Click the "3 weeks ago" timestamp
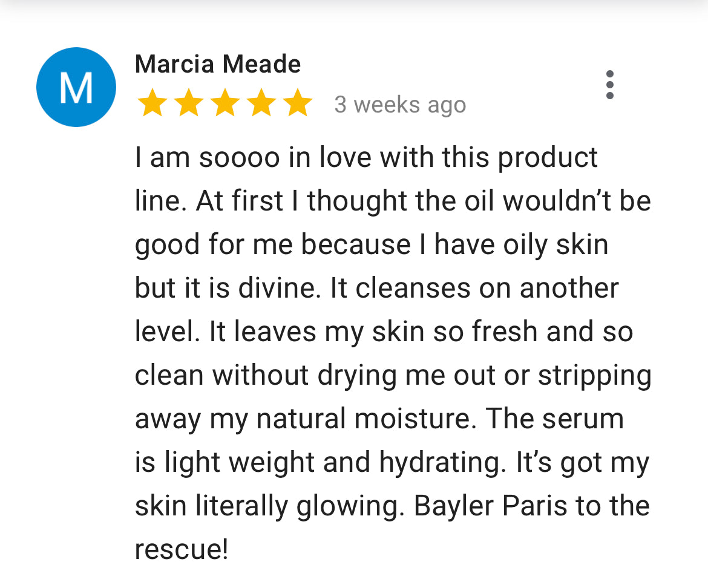The image size is (708, 588). pyautogui.click(x=400, y=105)
